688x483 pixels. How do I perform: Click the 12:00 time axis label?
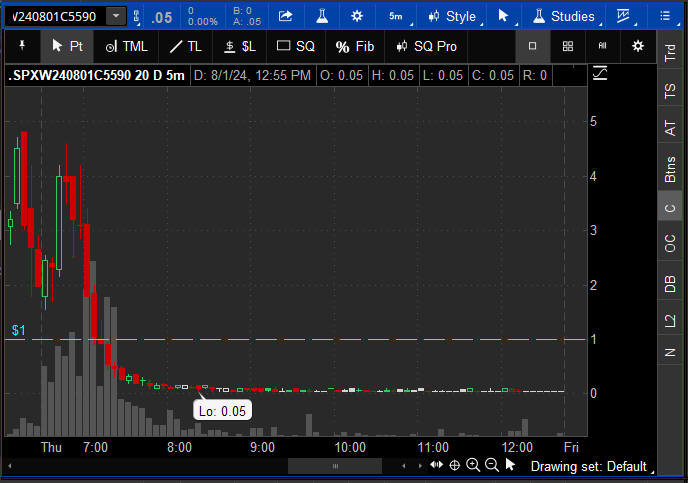pos(517,447)
